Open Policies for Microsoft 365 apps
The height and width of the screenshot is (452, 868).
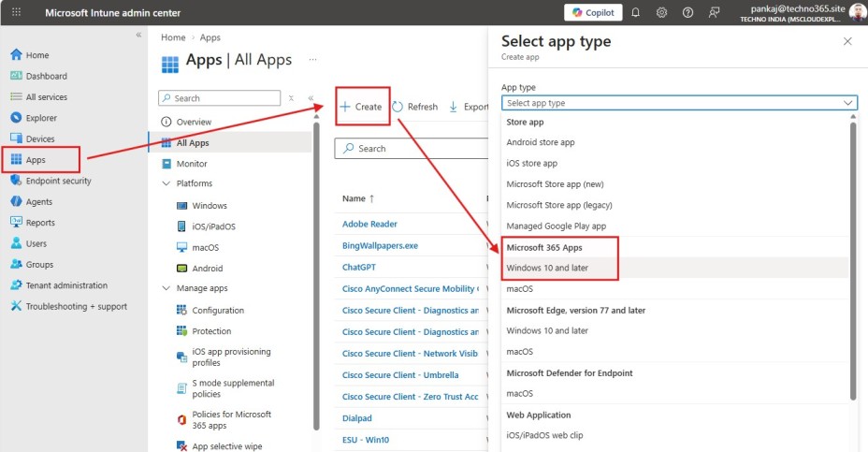(224, 420)
